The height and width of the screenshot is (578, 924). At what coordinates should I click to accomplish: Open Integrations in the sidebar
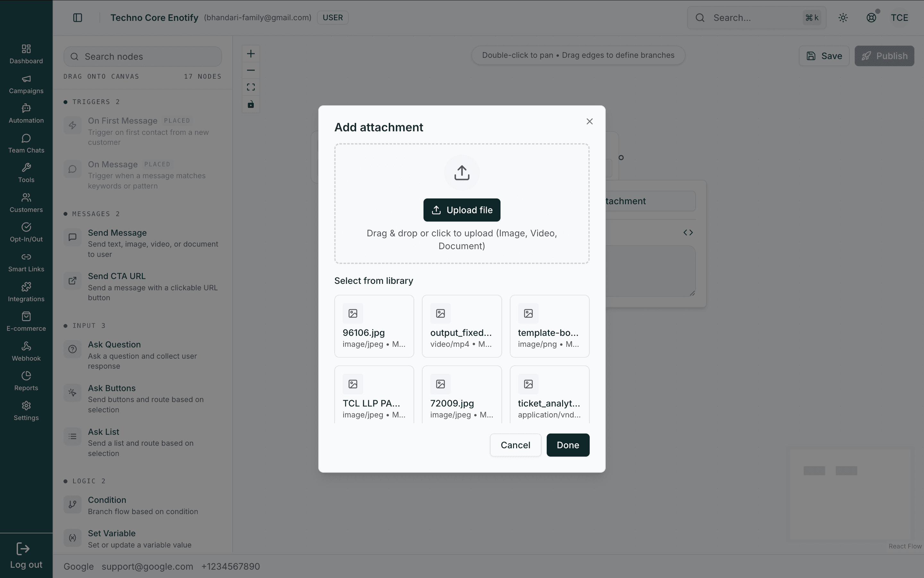(26, 292)
